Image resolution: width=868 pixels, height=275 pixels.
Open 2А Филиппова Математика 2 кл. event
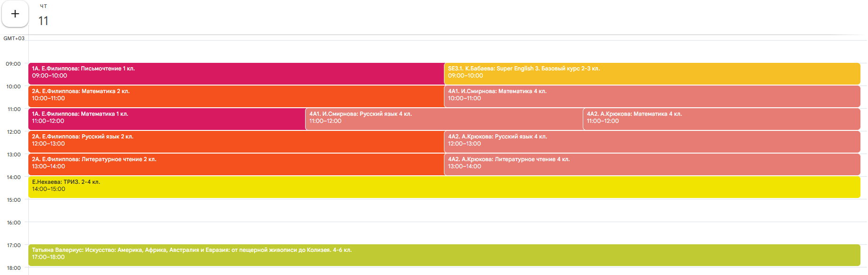tap(236, 96)
